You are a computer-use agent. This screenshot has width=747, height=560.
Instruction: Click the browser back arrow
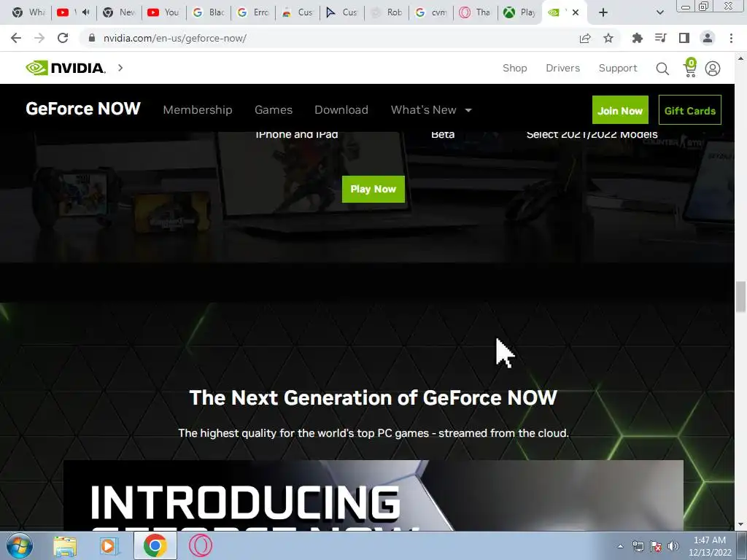coord(16,38)
